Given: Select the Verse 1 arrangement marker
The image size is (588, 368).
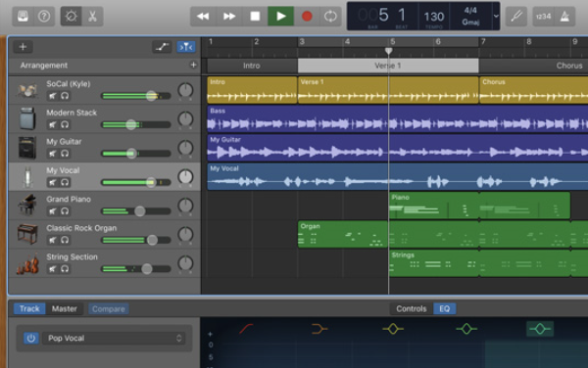Looking at the screenshot, I should pos(388,66).
